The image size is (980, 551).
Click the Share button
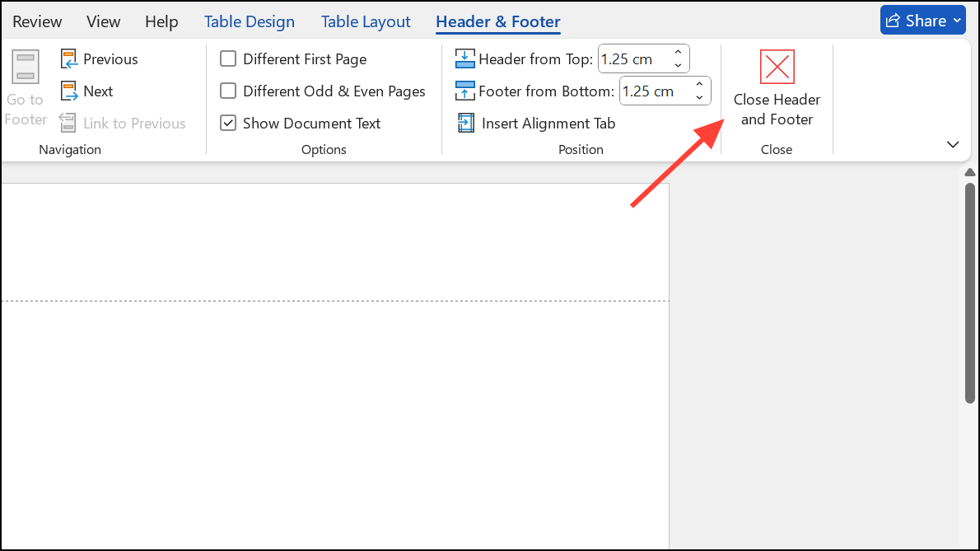[923, 20]
